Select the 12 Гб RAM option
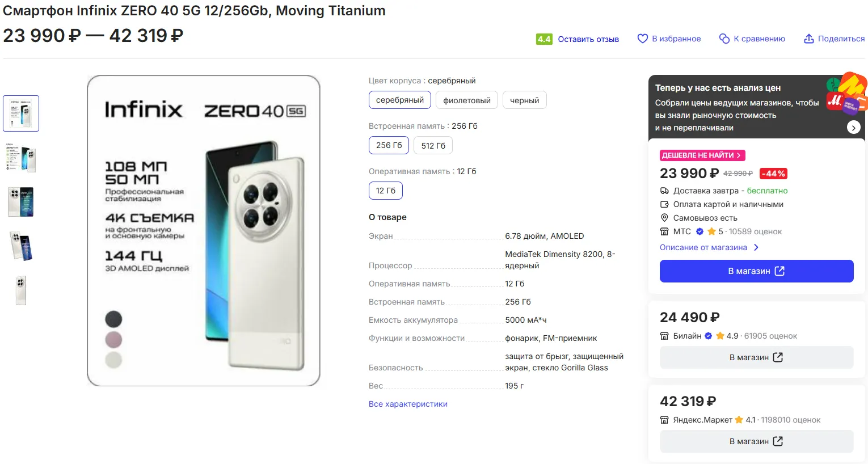868x464 pixels. pyautogui.click(x=386, y=191)
